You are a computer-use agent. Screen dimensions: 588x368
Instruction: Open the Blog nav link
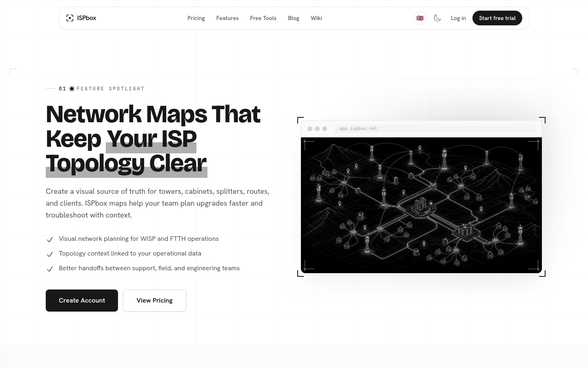pyautogui.click(x=294, y=18)
